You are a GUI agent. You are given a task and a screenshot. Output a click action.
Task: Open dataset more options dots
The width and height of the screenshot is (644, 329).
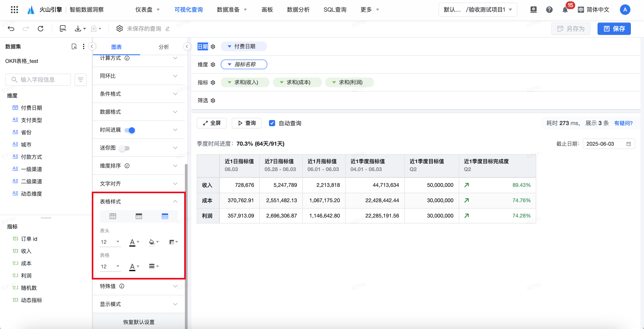pos(83,46)
